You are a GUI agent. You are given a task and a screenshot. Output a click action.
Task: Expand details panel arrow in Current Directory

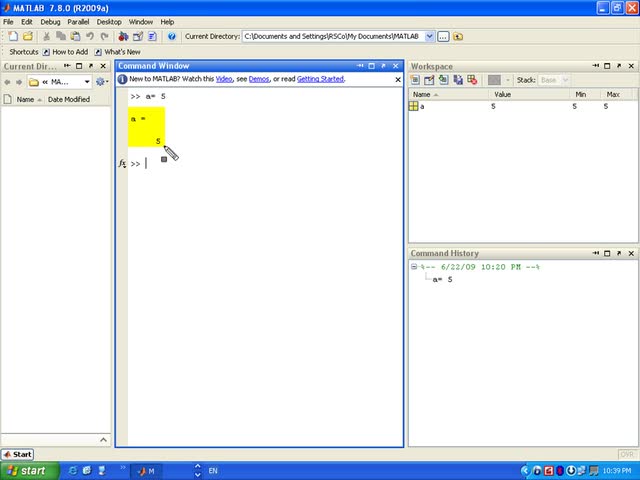[103, 440]
